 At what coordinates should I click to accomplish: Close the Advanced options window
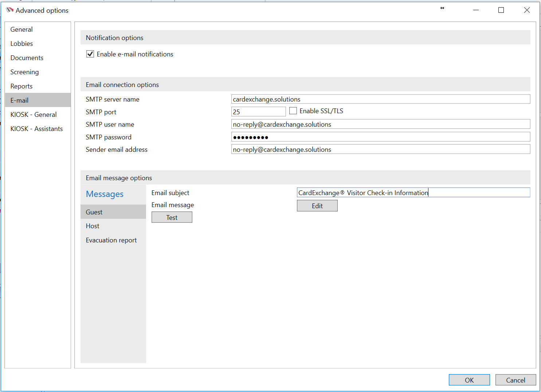(527, 10)
